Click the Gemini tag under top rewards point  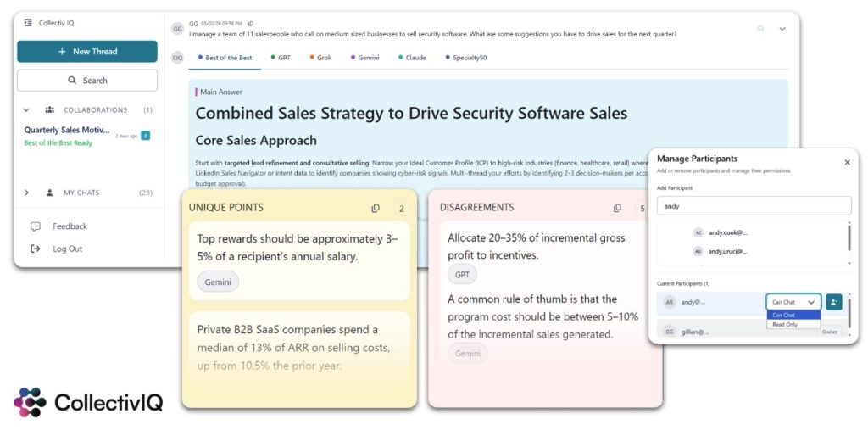(218, 282)
